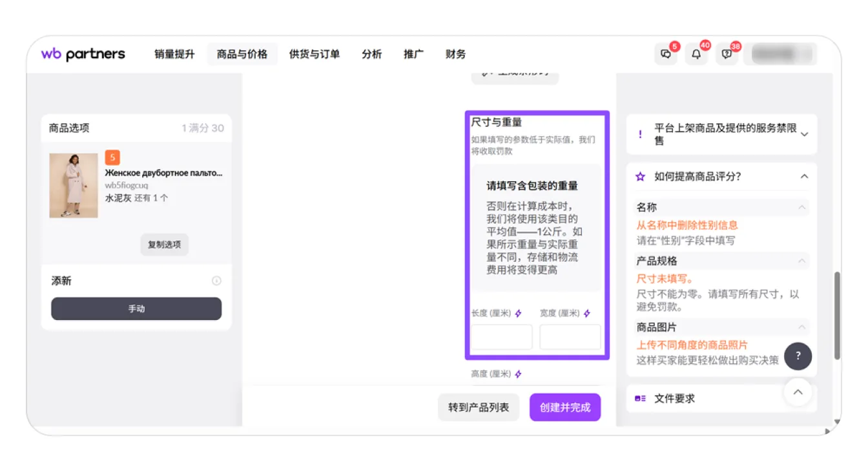Focus the 长度 (厘米) input field
868x471 pixels.
coord(502,337)
